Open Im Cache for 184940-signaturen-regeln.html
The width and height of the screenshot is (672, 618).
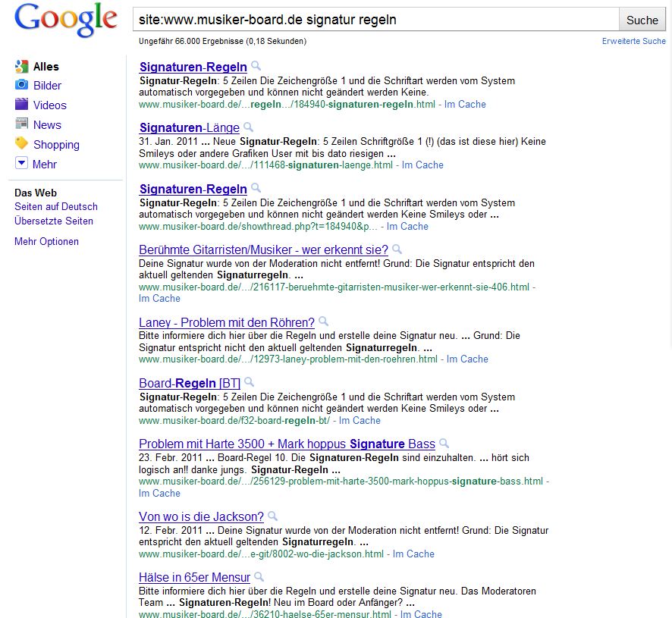tap(465, 104)
